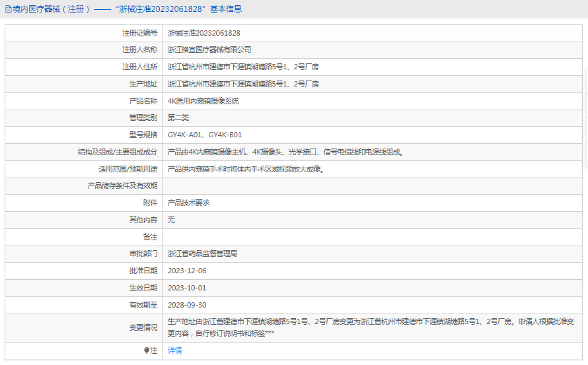The width and height of the screenshot is (588, 365).
Task: Click approving department 浙江省药品监督管理局
Action: click(x=203, y=253)
